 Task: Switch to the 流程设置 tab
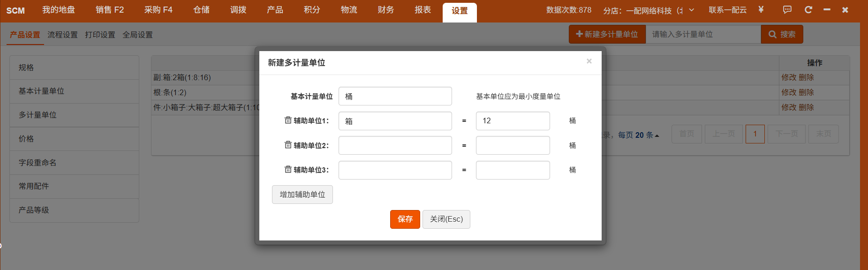[x=62, y=35]
